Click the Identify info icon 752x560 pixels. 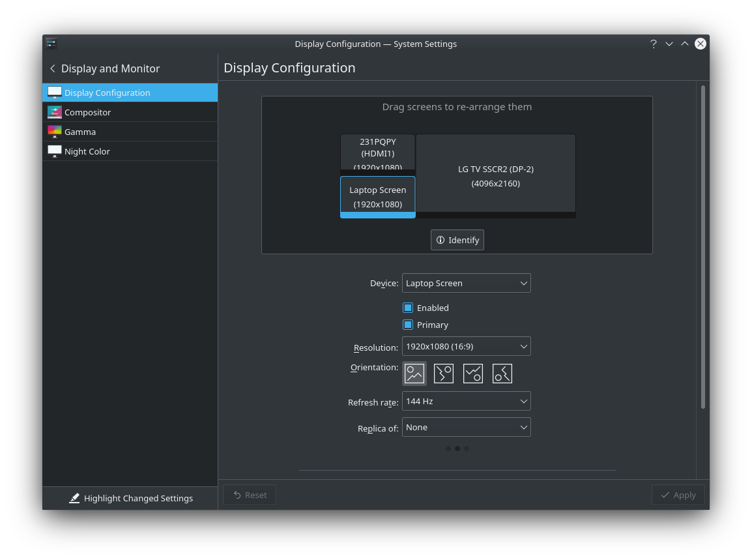tap(441, 240)
